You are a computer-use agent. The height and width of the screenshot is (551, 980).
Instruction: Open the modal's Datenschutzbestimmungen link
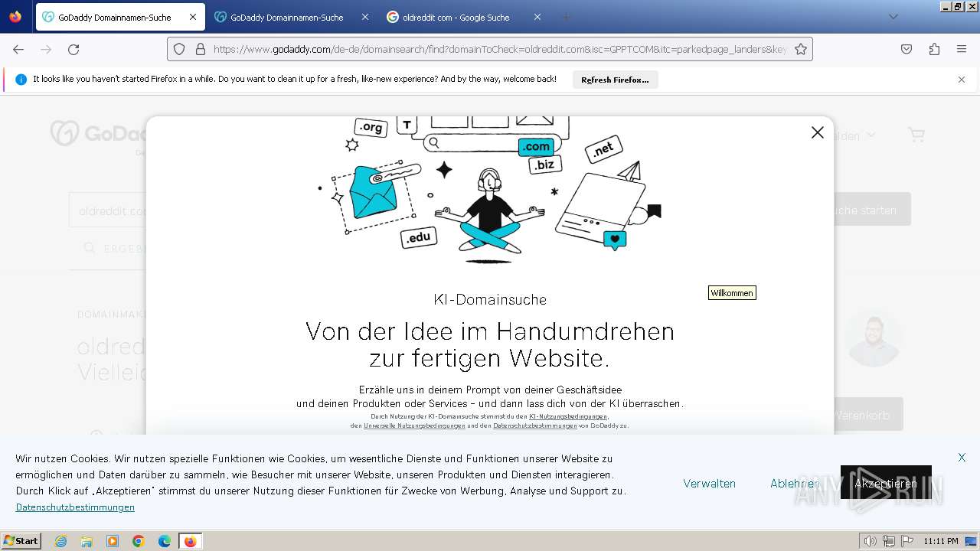point(535,425)
